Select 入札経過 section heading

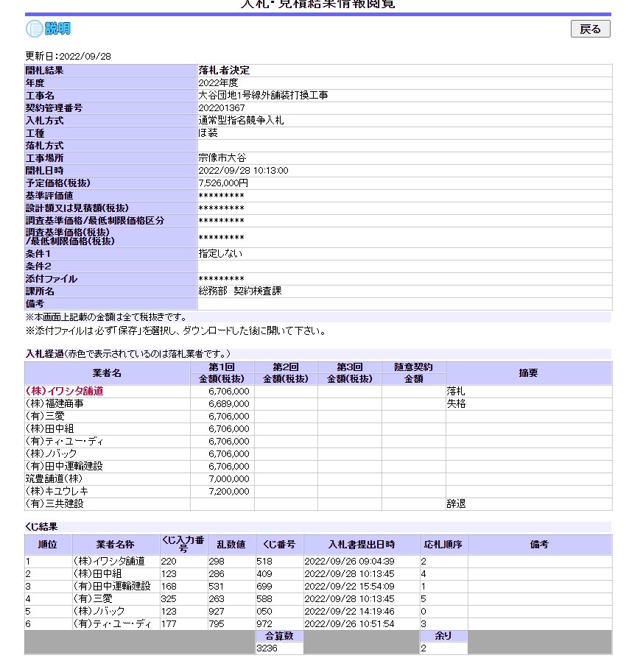click(45, 354)
